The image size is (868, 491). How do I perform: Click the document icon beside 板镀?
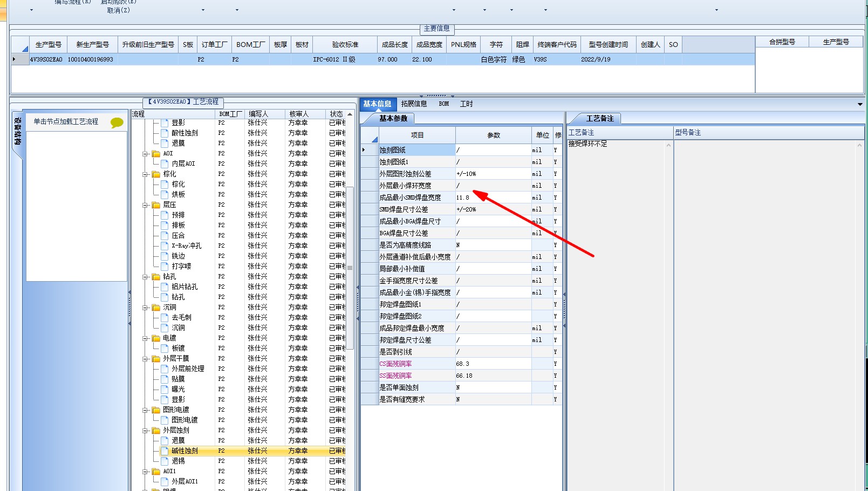[x=165, y=348]
